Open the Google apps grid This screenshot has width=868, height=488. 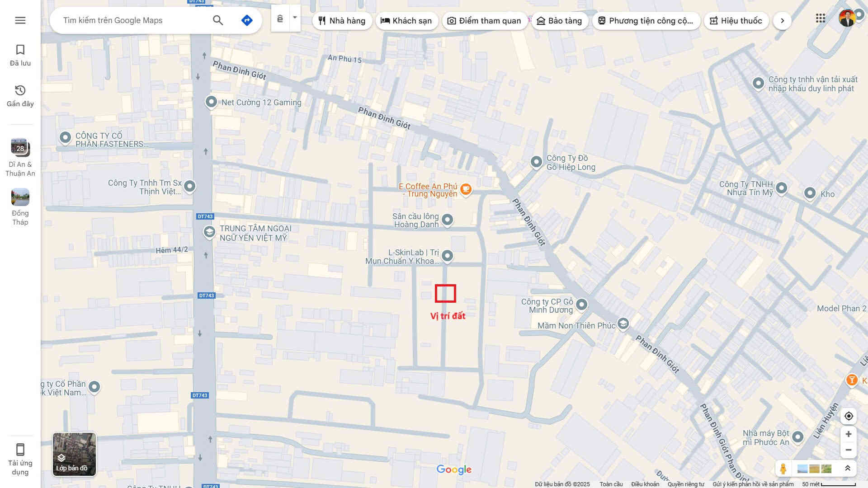pos(821,19)
